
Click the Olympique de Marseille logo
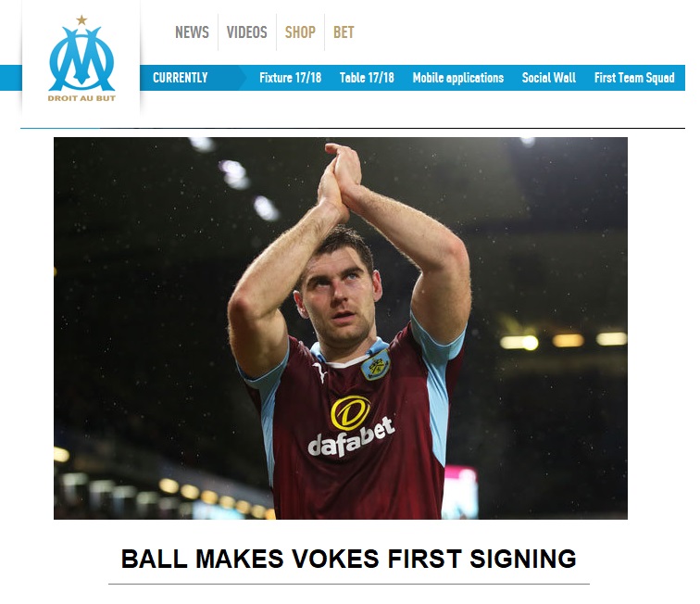81,58
